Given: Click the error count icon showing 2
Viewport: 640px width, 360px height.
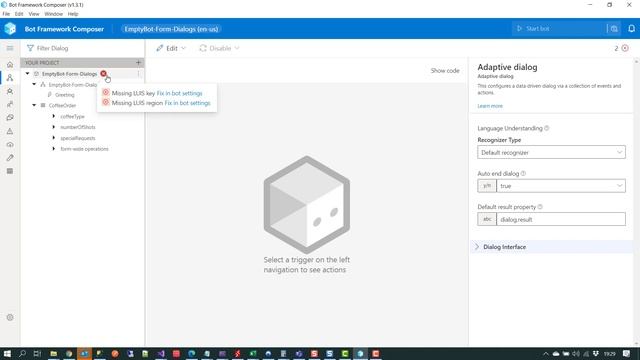Looking at the screenshot, I should pos(625,48).
